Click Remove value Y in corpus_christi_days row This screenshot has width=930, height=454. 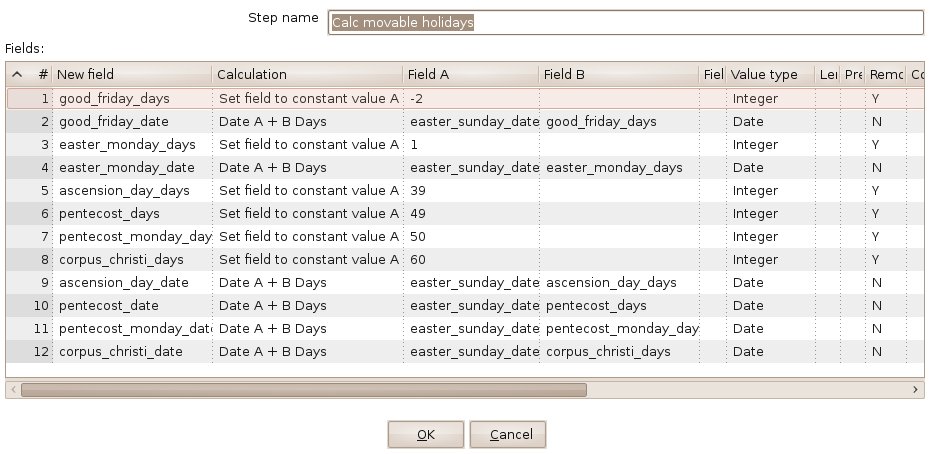[886, 260]
